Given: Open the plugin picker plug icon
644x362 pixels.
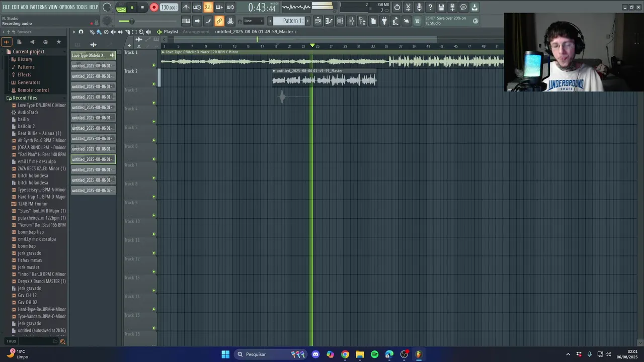Looking at the screenshot, I should click(384, 21).
